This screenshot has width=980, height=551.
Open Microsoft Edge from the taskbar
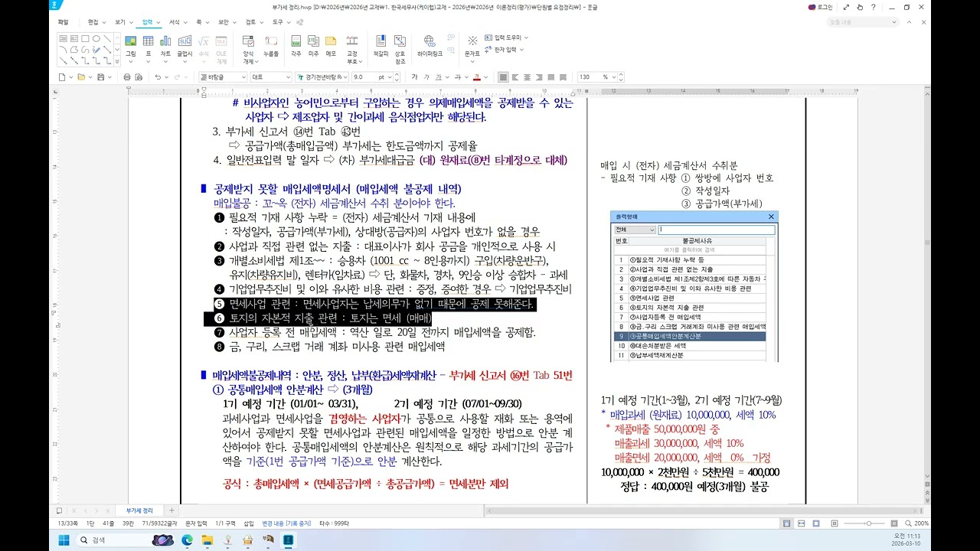tap(187, 540)
